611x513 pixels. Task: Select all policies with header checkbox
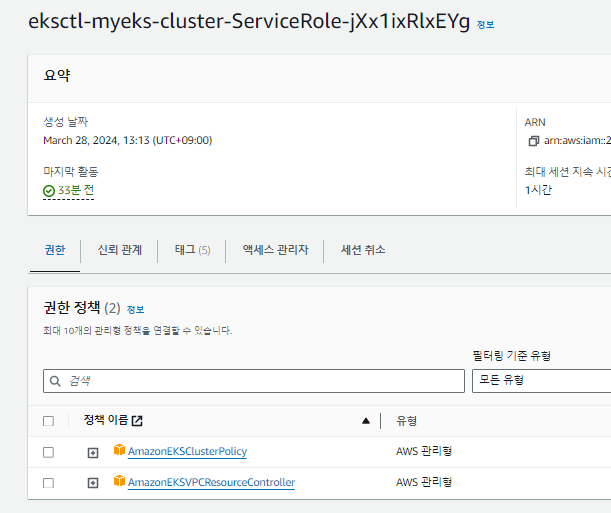pyautogui.click(x=48, y=421)
